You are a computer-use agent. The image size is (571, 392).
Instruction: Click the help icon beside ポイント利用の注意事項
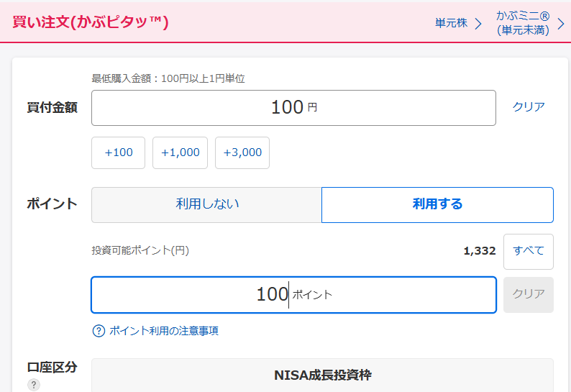point(99,331)
